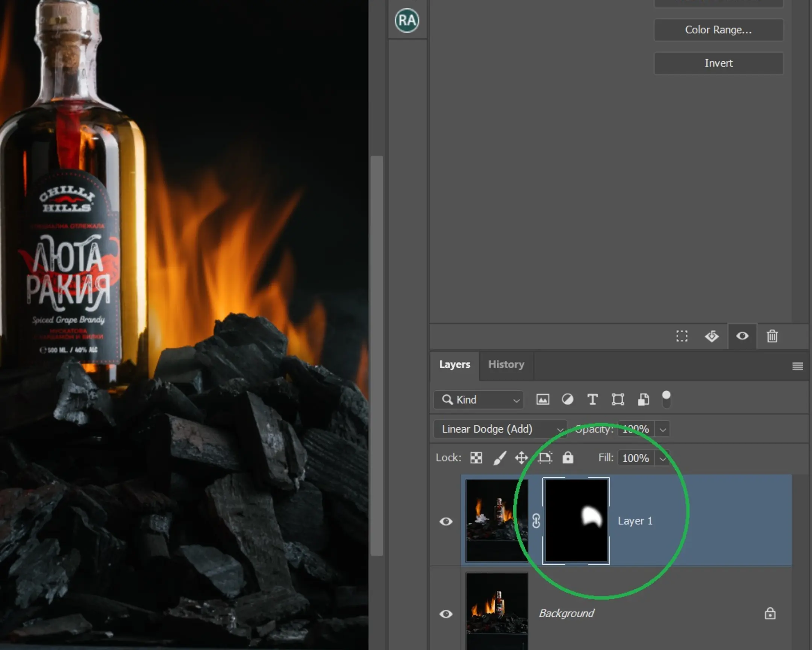Hide the Background layer

[446, 614]
